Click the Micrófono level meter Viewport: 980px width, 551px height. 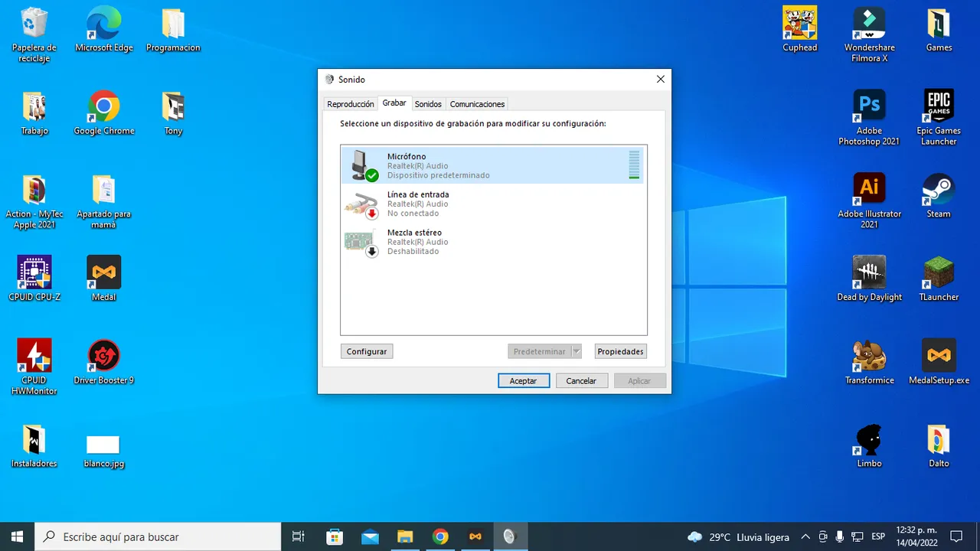click(634, 165)
